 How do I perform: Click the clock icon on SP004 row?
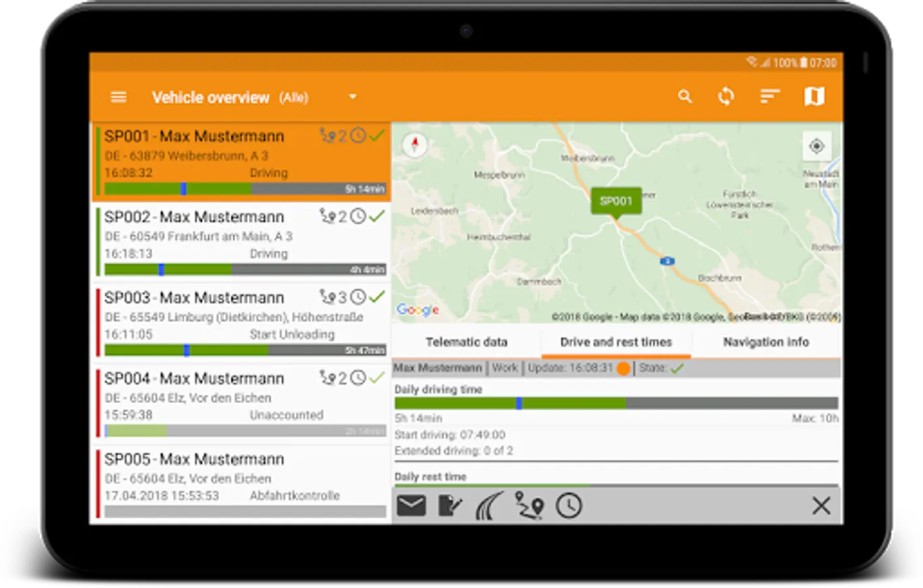tap(358, 378)
